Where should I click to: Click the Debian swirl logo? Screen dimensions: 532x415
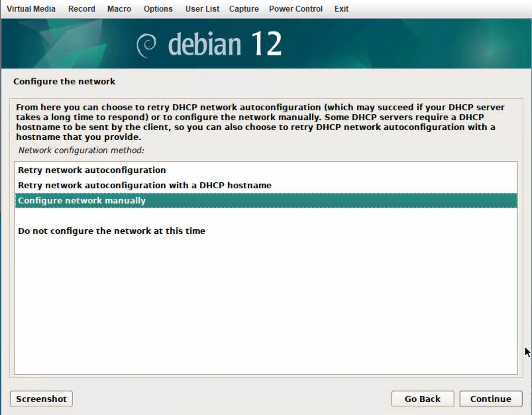pos(146,45)
